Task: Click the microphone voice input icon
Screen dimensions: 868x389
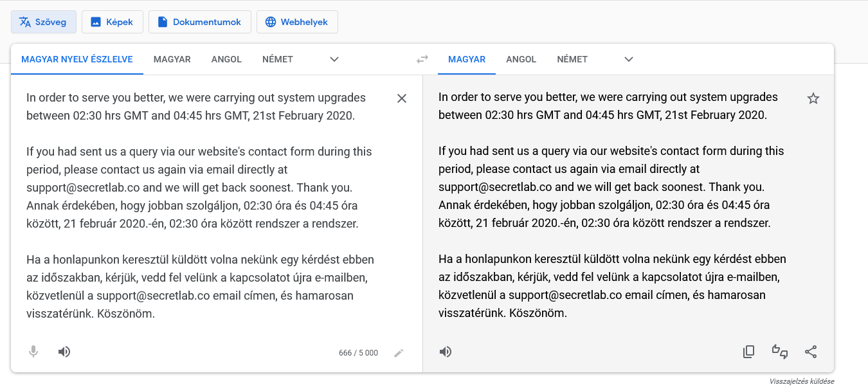Action: 33,352
